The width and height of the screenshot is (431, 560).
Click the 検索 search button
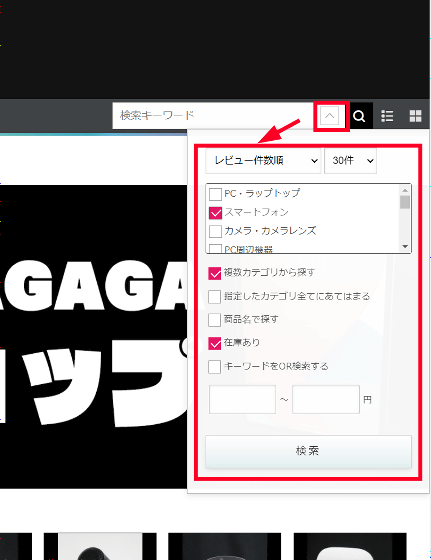coord(308,451)
